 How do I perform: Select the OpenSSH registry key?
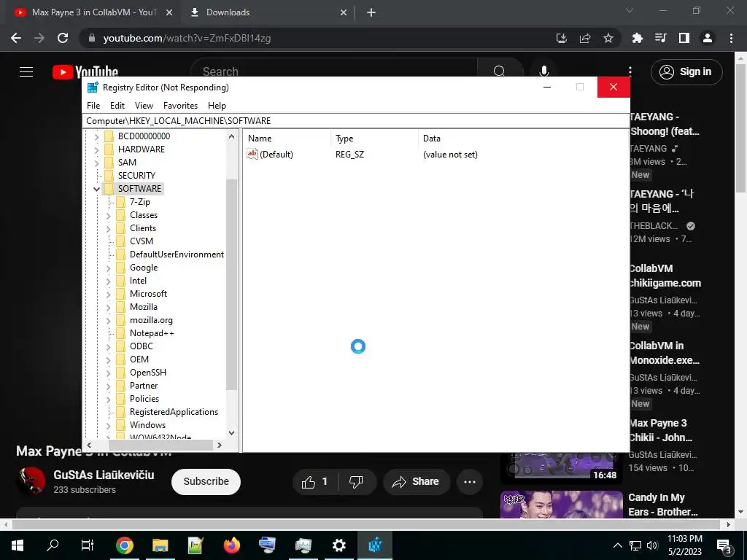coord(147,373)
